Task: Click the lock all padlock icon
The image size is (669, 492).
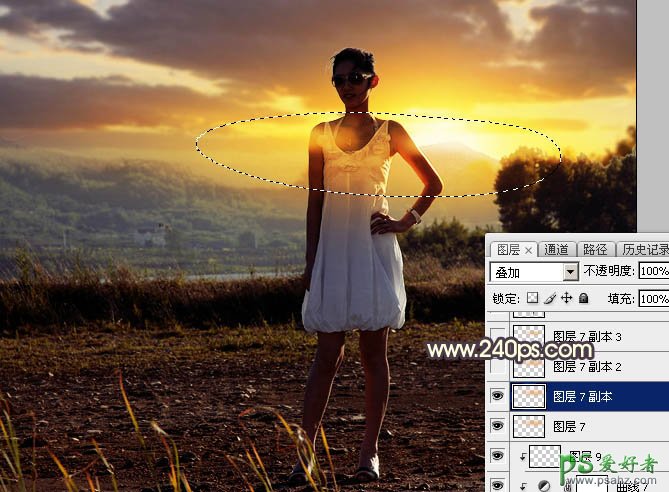Action: tap(584, 298)
